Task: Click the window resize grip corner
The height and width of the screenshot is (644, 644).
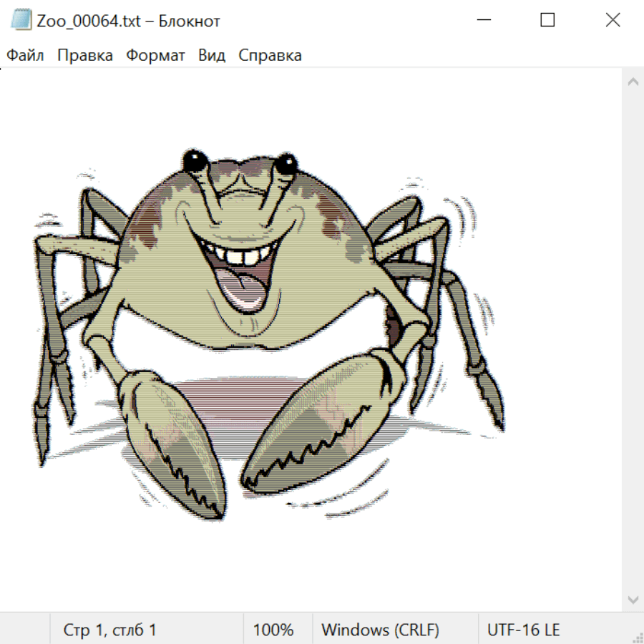Action: coord(637,637)
